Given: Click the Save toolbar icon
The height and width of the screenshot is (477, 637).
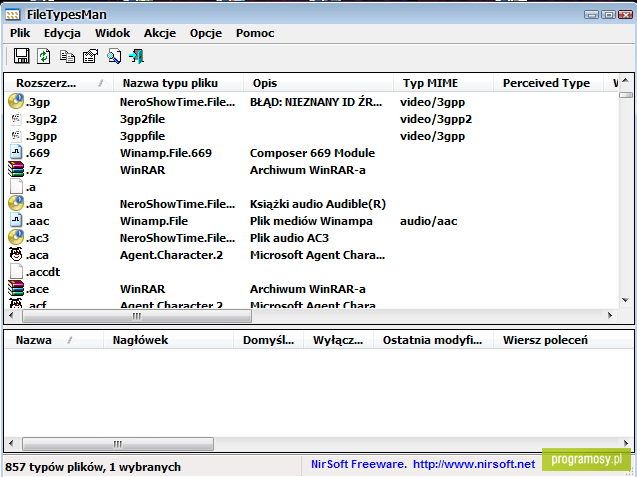Looking at the screenshot, I should point(22,56).
